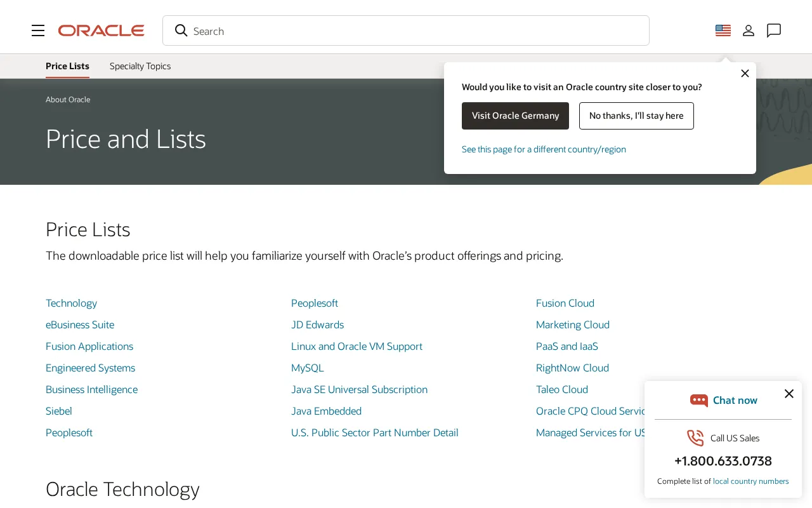Open the hamburger navigation menu
Viewport: 812px width, 508px height.
(38, 30)
